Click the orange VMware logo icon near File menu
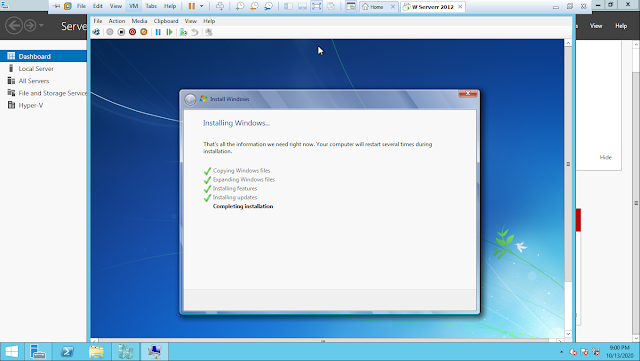 (68, 6)
